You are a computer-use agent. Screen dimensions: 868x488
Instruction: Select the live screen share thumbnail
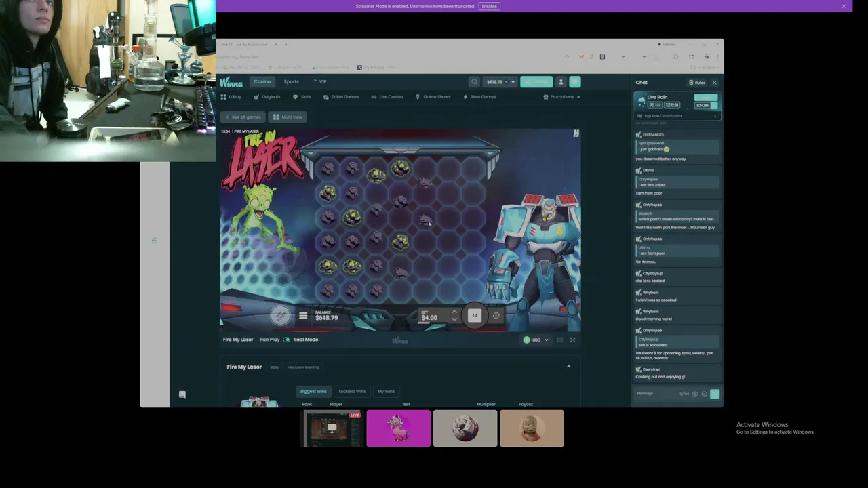click(x=332, y=428)
